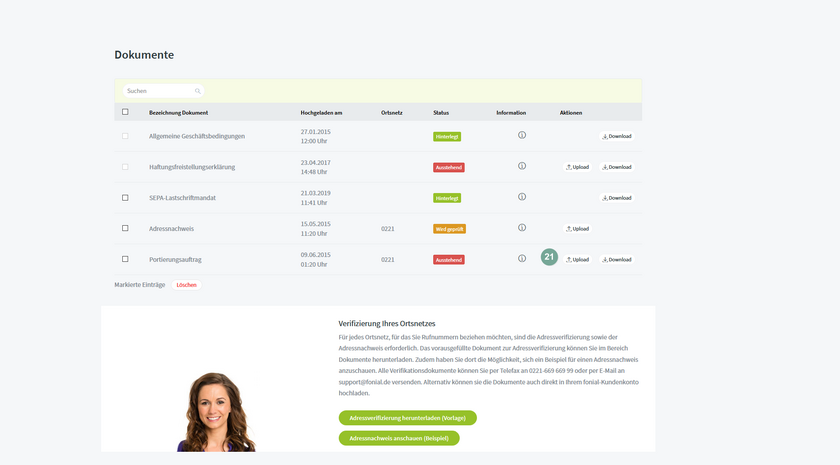Viewport: 840px width, 465px height.
Task: Open info icon for Haftungsfreistellungserklärung
Action: pyautogui.click(x=522, y=166)
